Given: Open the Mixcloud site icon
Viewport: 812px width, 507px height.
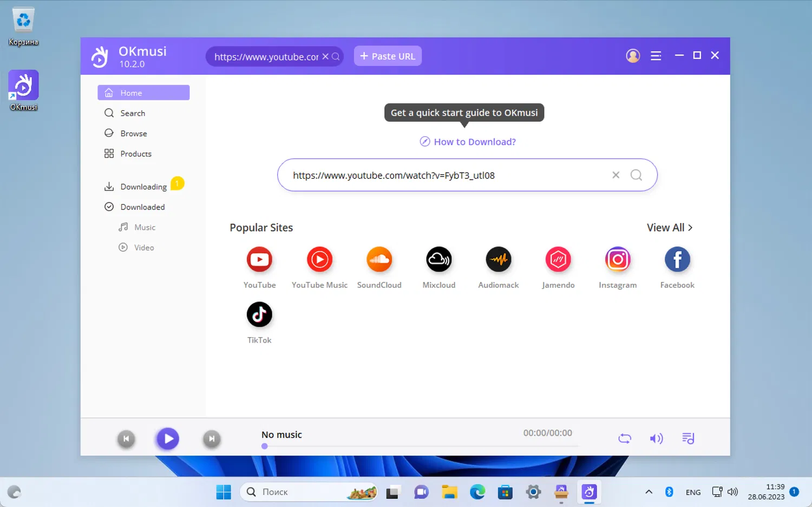Looking at the screenshot, I should pyautogui.click(x=439, y=260).
